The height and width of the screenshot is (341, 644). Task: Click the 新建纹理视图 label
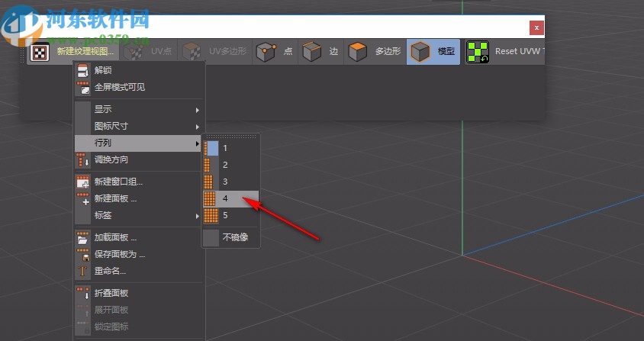click(x=85, y=51)
